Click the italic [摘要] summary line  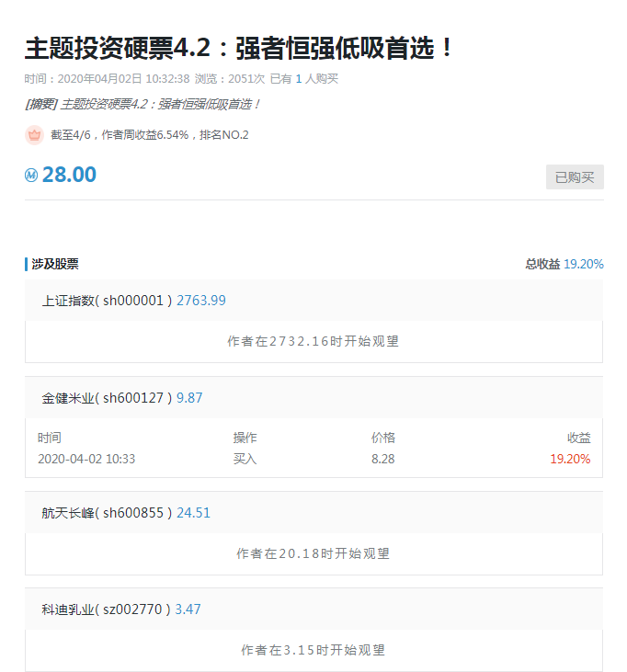point(142,104)
